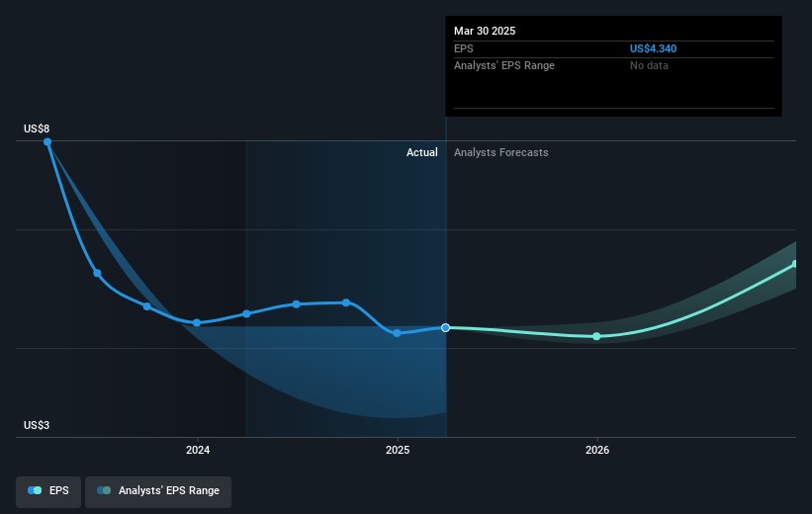Click the EPS data point just before 2024
The width and height of the screenshot is (812, 514).
click(x=146, y=306)
